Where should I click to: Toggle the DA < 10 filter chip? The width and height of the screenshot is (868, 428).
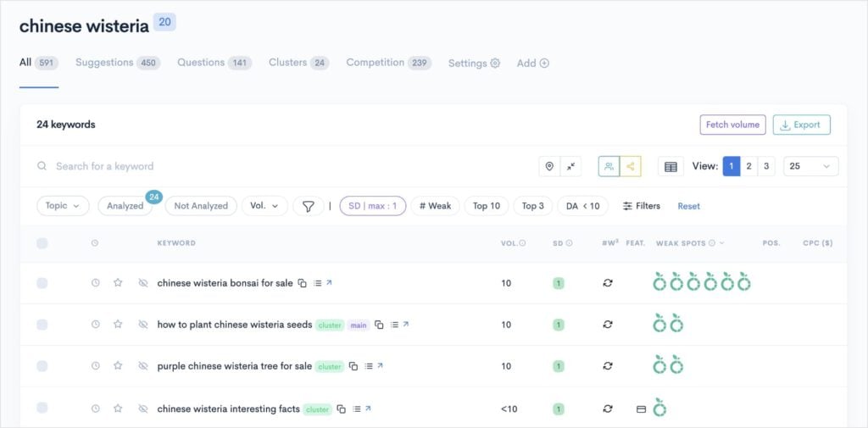tap(582, 206)
